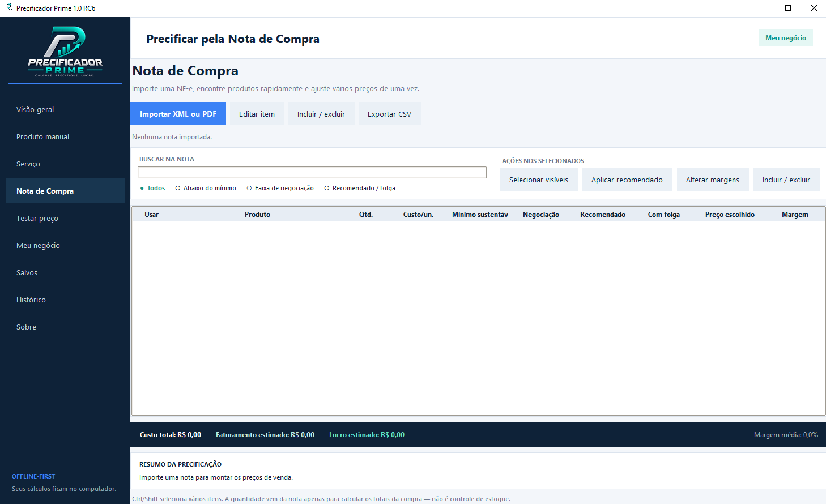Click Margem média: 0,0% text
Viewport: 826px width, 504px height.
[x=786, y=435]
